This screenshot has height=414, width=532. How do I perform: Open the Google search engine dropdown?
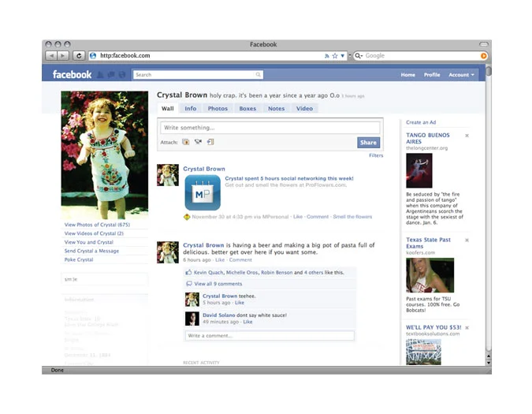pos(359,56)
